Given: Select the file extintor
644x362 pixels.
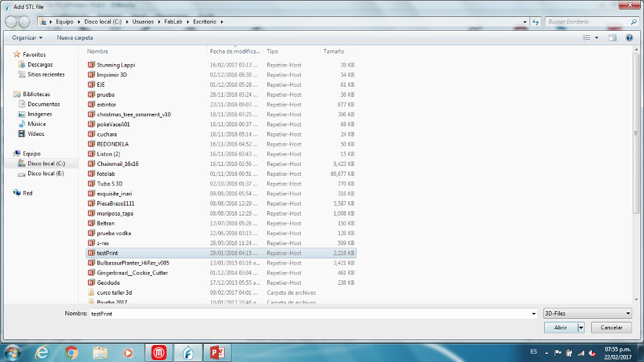Looking at the screenshot, I should click(106, 105).
